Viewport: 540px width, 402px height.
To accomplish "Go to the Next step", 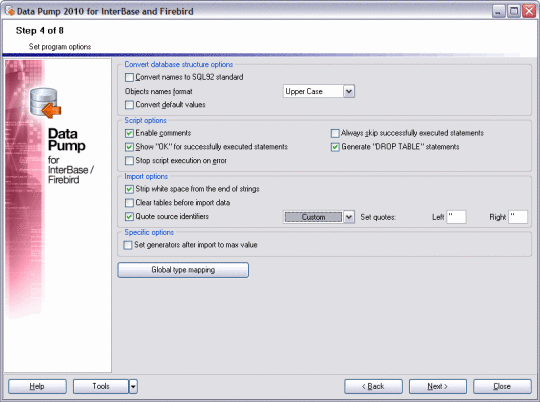I will 438,386.
